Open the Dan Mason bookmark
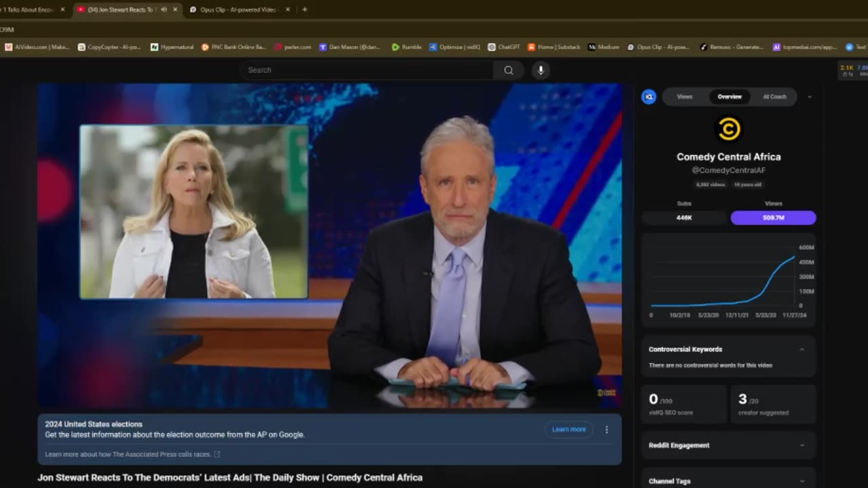The width and height of the screenshot is (868, 488). (x=351, y=47)
